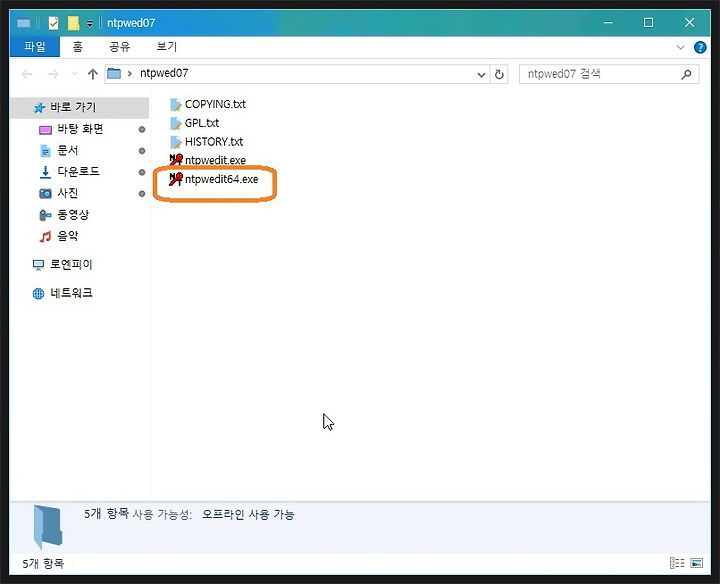
Task: Go up one folder level
Action: click(93, 74)
